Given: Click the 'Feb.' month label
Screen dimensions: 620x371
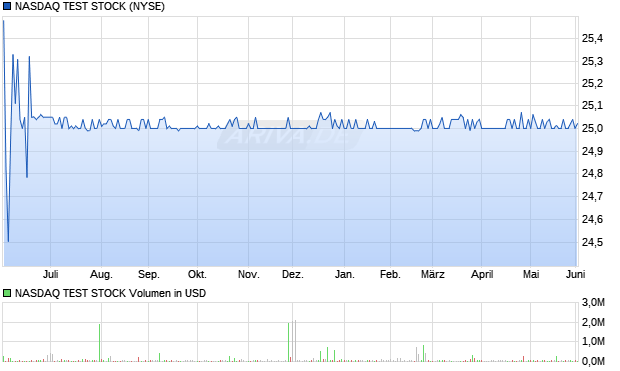Looking at the screenshot, I should point(390,274).
